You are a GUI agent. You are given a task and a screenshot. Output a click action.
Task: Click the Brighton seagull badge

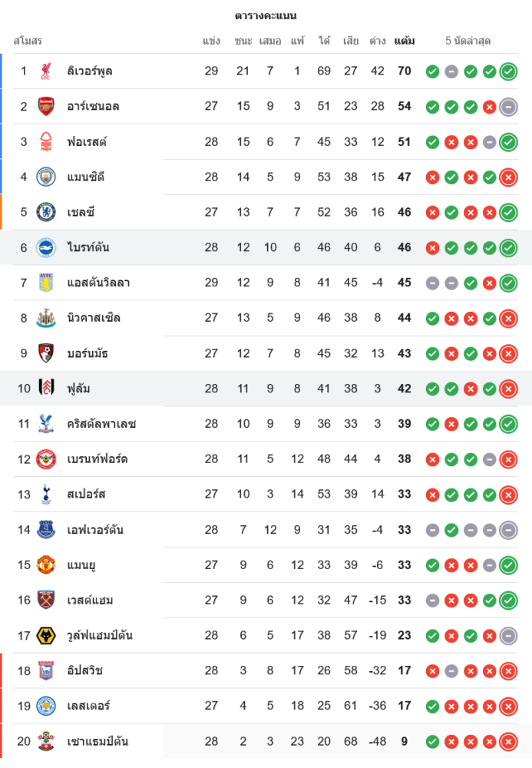(46, 247)
